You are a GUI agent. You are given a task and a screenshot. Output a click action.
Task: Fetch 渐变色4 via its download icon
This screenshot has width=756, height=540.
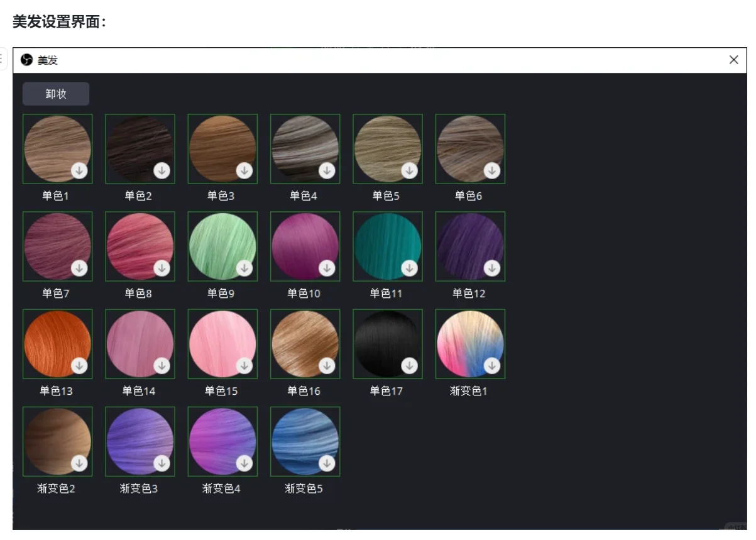(x=244, y=463)
